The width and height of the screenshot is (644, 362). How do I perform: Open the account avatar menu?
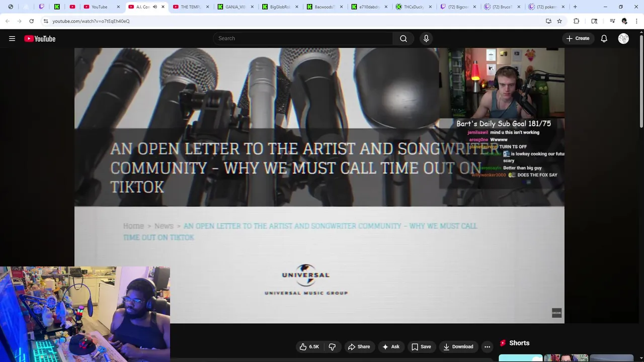click(x=623, y=39)
